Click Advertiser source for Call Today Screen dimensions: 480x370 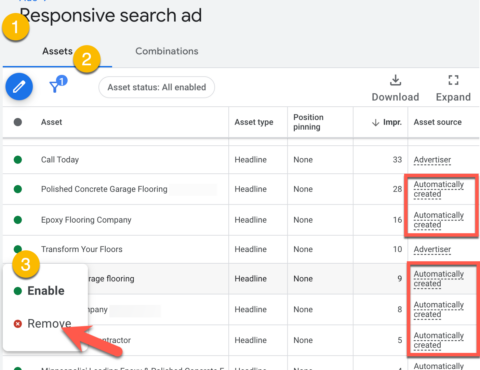coord(432,160)
